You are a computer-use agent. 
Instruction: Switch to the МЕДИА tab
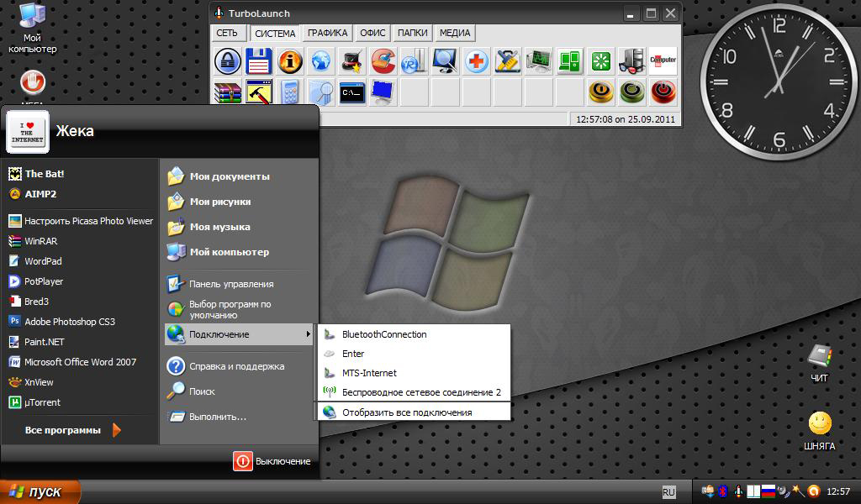tap(455, 33)
